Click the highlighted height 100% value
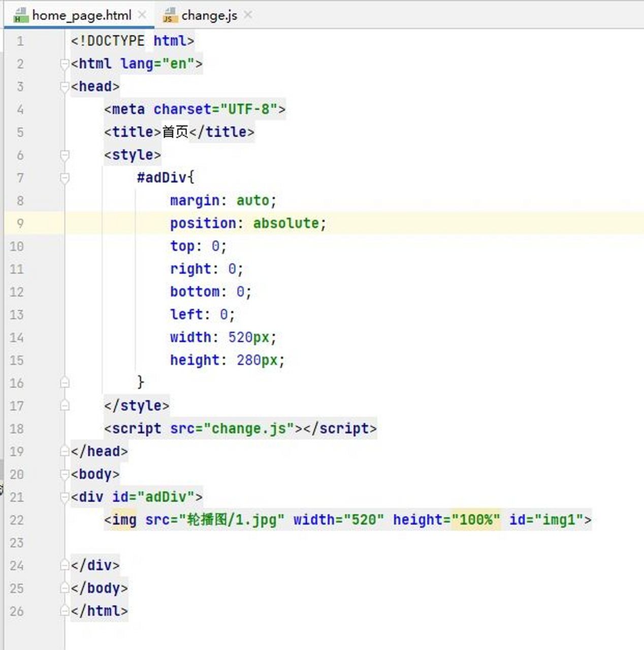This screenshot has width=644, height=650. (476, 520)
